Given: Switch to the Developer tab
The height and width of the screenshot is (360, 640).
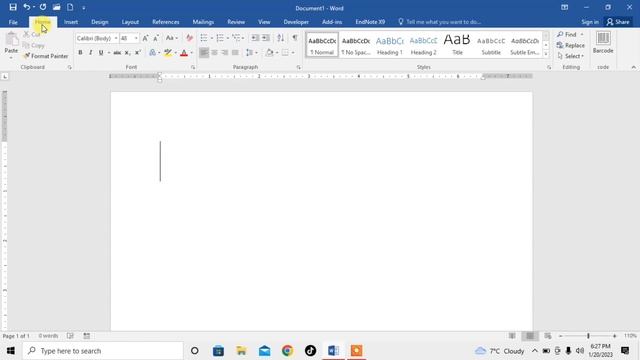Looking at the screenshot, I should 296,22.
